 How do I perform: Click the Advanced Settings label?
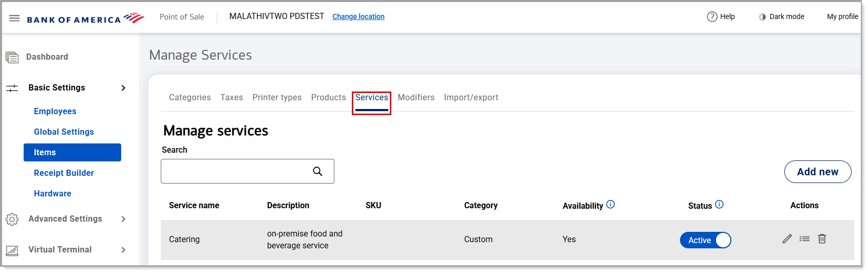tap(65, 219)
